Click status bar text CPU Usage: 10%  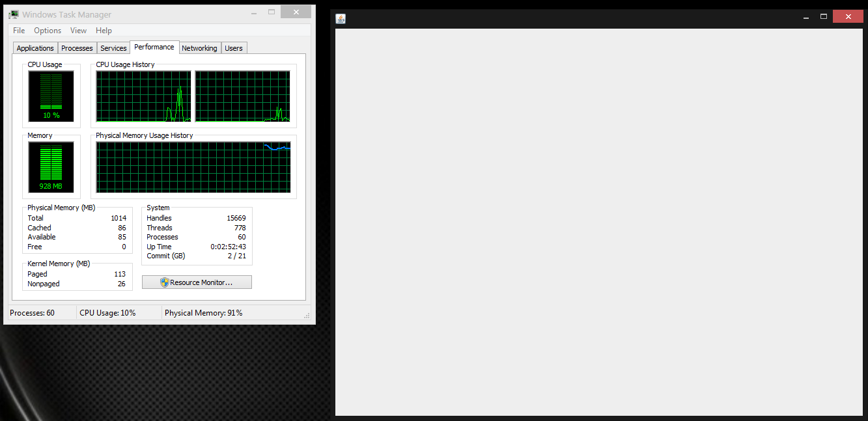(108, 313)
